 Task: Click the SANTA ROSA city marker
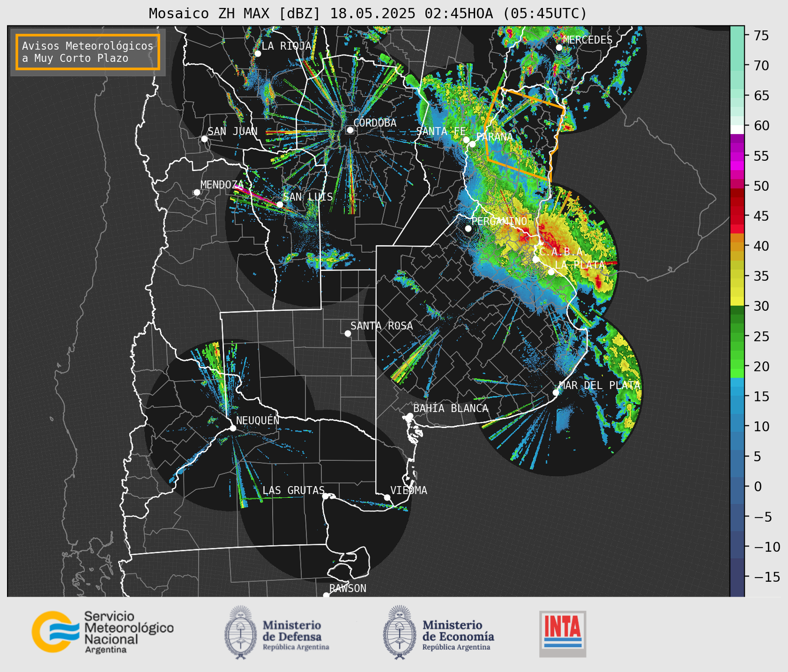tap(348, 333)
